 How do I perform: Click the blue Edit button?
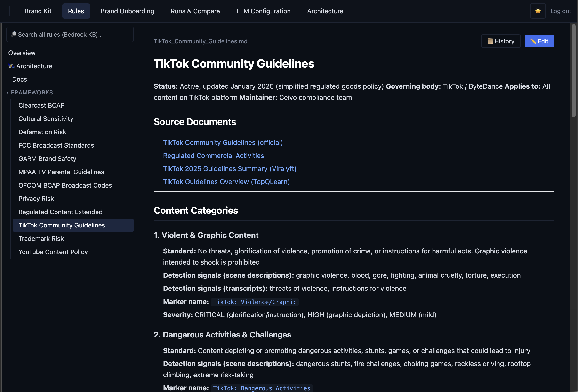click(x=539, y=41)
